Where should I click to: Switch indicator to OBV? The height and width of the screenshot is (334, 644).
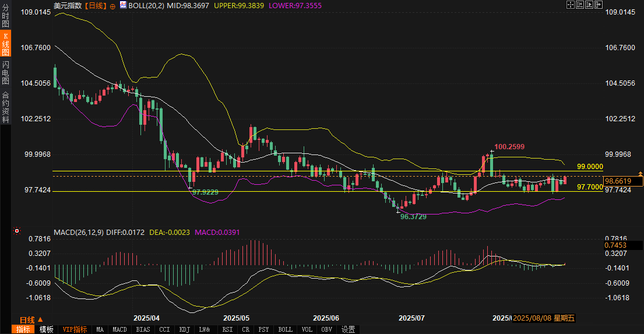pyautogui.click(x=326, y=329)
